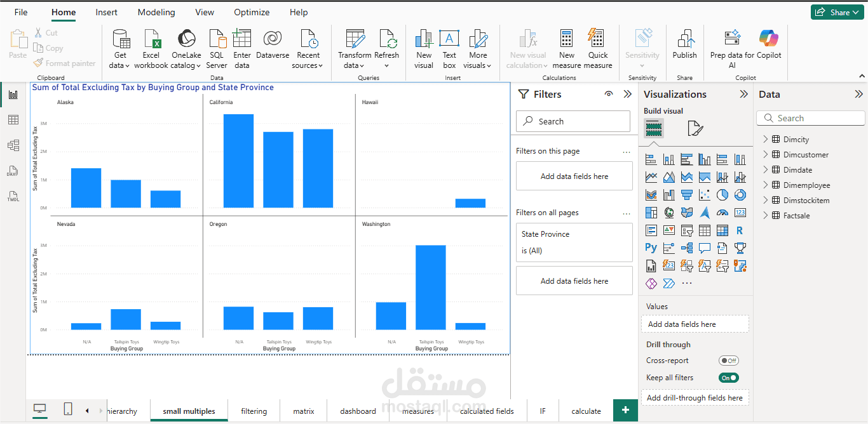Image resolution: width=868 pixels, height=424 pixels.
Task: Select the R script visual icon
Action: pos(740,230)
